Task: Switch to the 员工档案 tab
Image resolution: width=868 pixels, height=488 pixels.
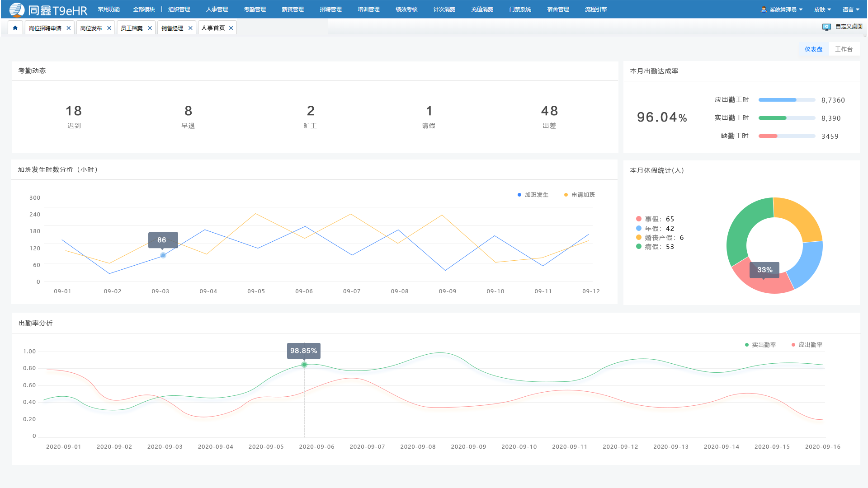Action: click(132, 28)
